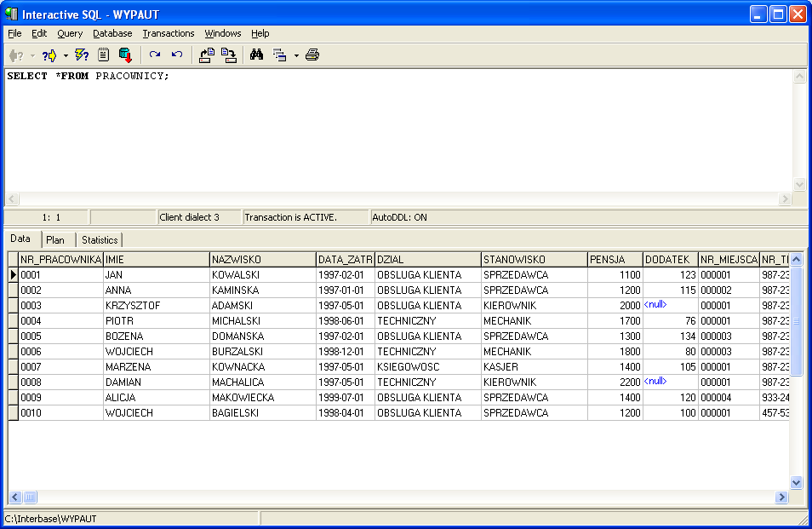Click the cascading windows list icon

[x=280, y=55]
